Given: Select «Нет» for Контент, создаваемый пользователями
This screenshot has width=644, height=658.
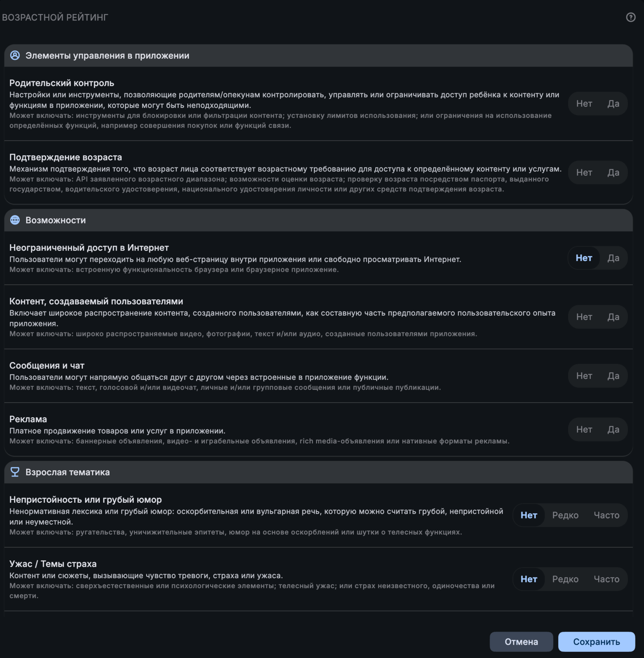Looking at the screenshot, I should coord(584,317).
